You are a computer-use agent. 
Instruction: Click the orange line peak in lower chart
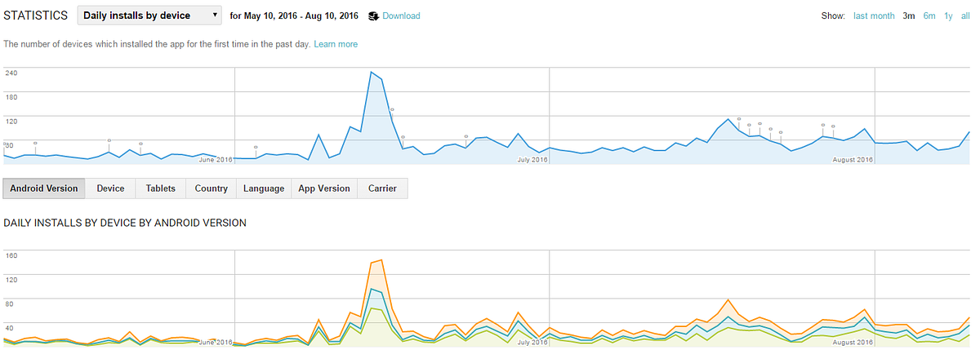pos(381,259)
